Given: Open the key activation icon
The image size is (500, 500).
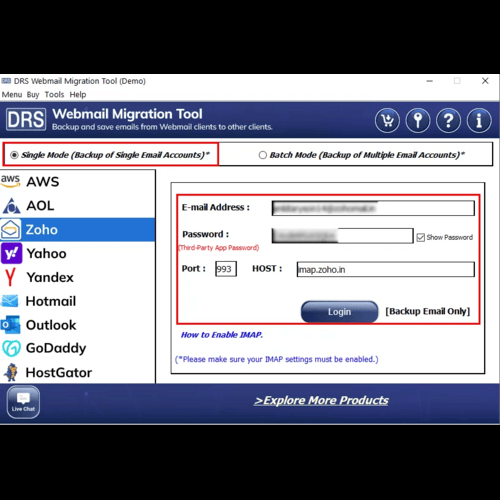Looking at the screenshot, I should pos(418,120).
